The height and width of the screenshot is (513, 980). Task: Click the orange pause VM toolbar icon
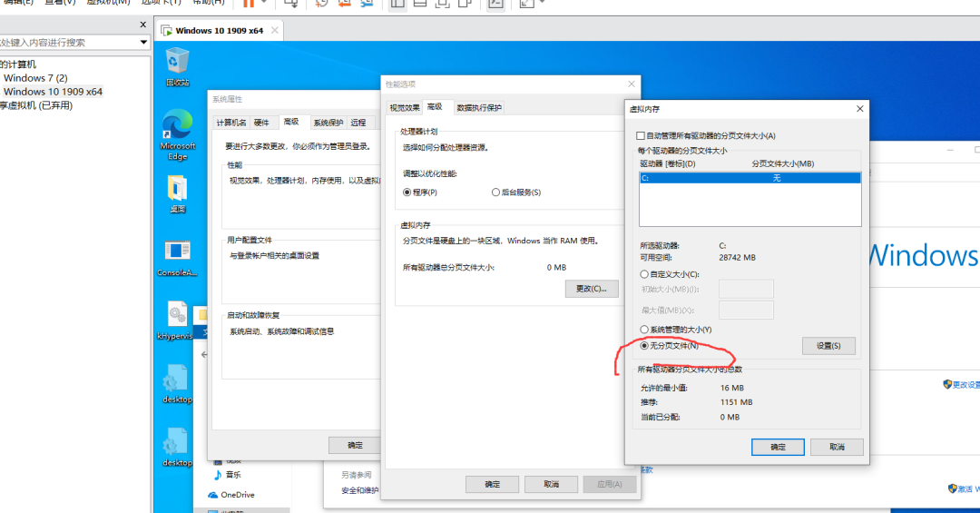(x=248, y=3)
